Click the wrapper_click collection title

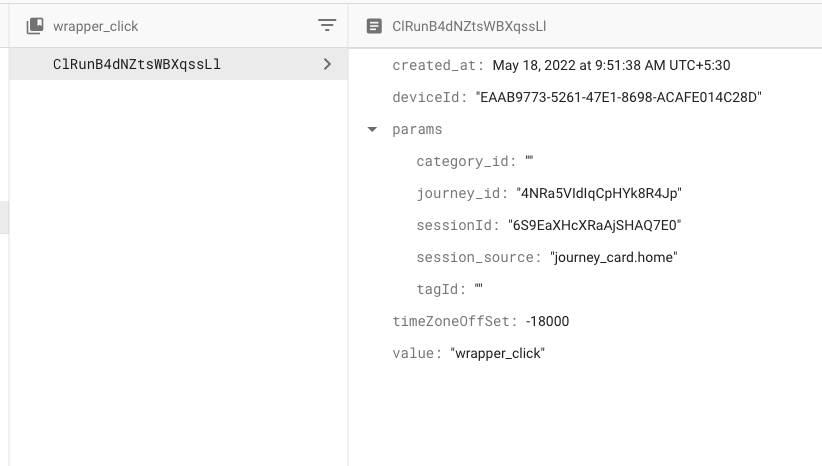95,26
